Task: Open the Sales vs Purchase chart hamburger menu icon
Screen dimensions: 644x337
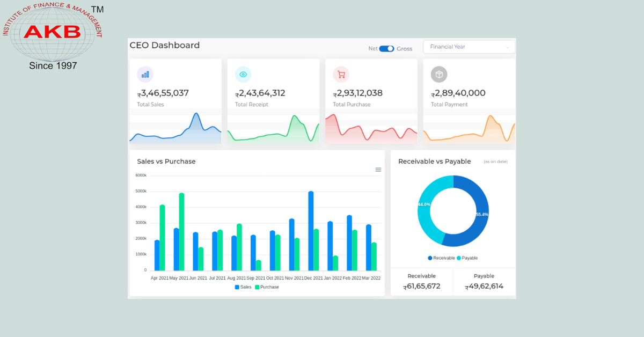Action: click(x=378, y=170)
